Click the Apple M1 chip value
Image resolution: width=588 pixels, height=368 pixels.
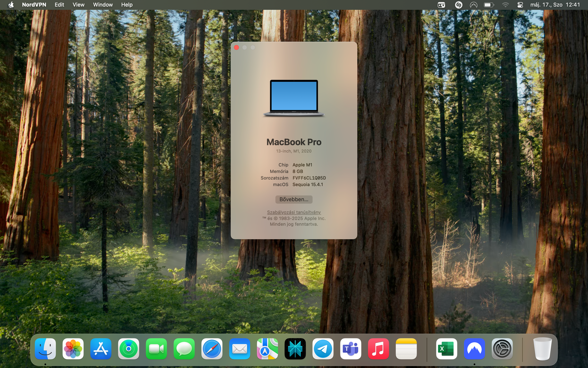[x=302, y=165]
